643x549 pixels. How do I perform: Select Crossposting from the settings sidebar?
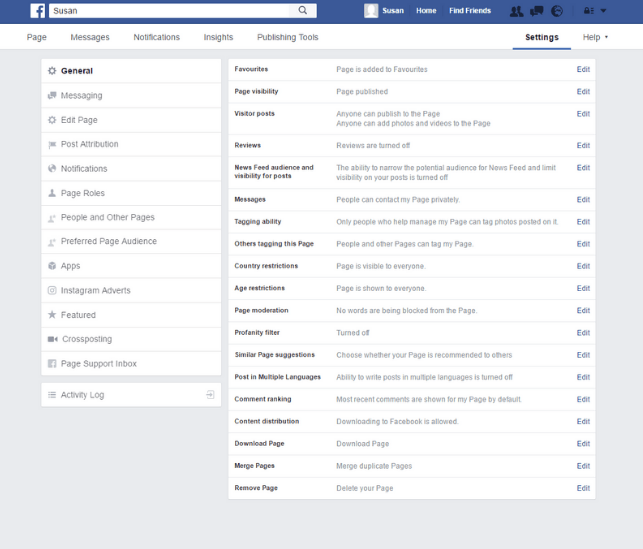click(x=88, y=340)
